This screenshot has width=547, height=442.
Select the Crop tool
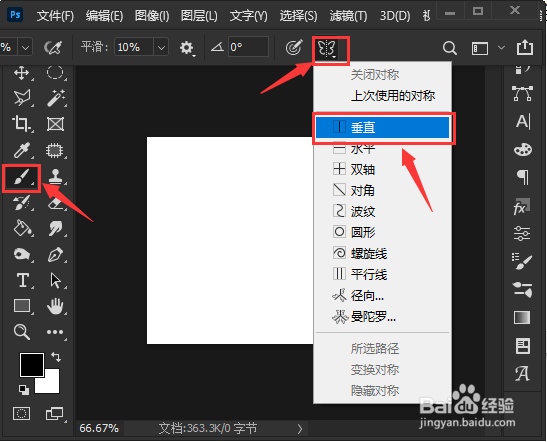click(22, 124)
